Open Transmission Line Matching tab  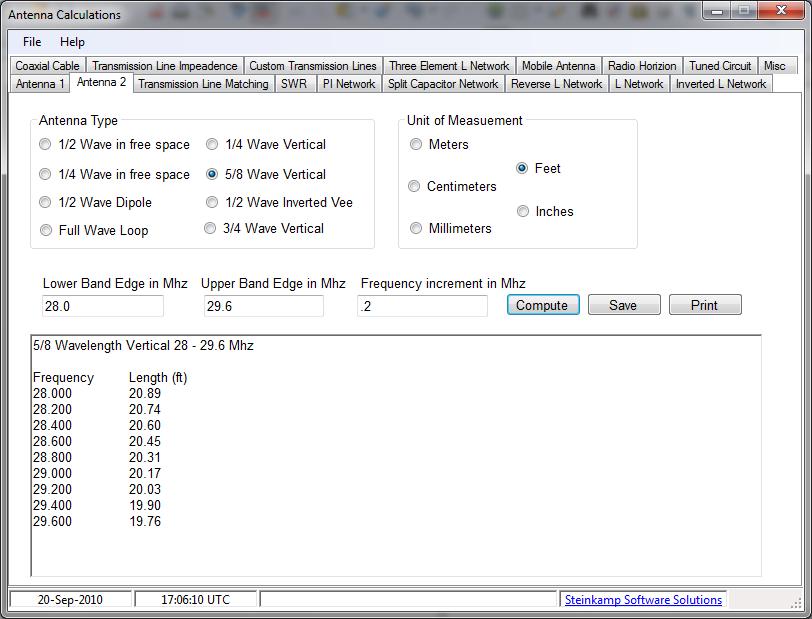203,84
